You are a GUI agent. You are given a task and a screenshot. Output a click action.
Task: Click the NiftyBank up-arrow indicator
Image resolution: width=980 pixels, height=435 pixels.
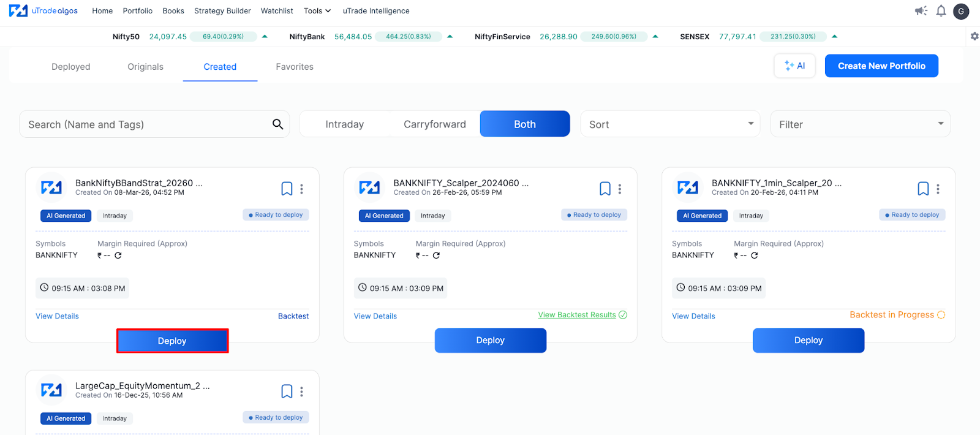450,36
